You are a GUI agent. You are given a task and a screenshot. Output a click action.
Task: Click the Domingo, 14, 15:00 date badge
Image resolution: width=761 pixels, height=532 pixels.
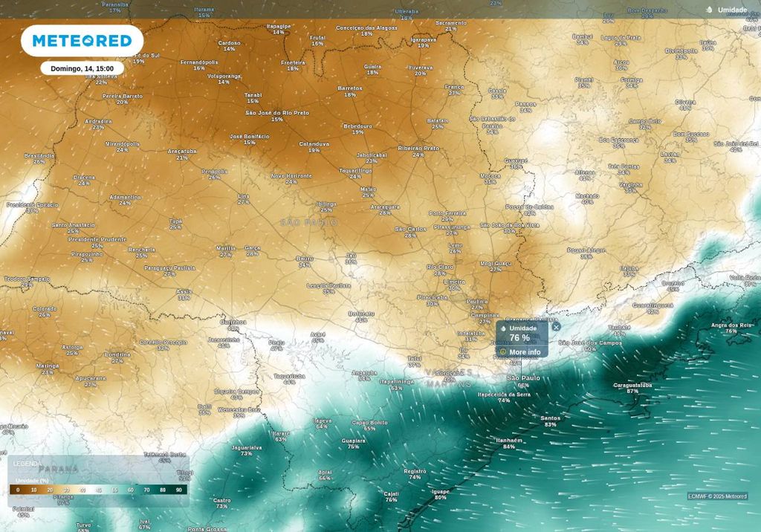pos(82,68)
